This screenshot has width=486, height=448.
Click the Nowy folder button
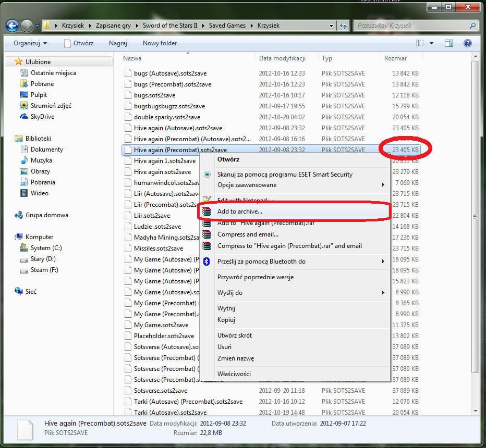[x=160, y=43]
